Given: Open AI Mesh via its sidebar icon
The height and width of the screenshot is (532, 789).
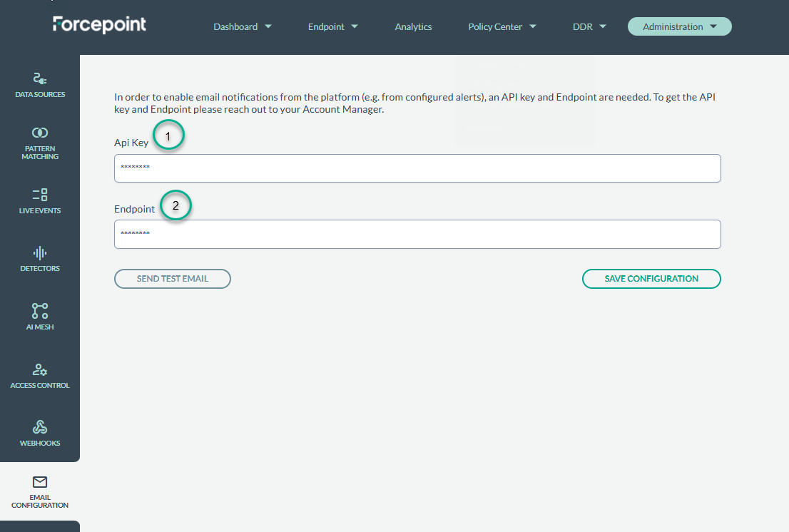Looking at the screenshot, I should (x=40, y=311).
